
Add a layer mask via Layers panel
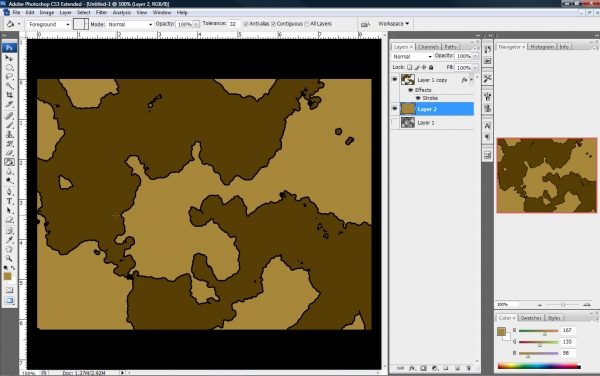pyautogui.click(x=423, y=368)
